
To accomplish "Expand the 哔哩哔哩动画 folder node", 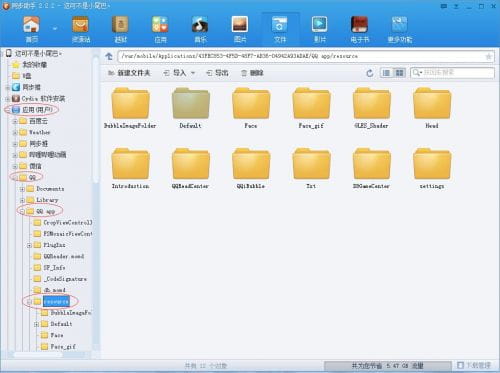I will click(x=15, y=155).
